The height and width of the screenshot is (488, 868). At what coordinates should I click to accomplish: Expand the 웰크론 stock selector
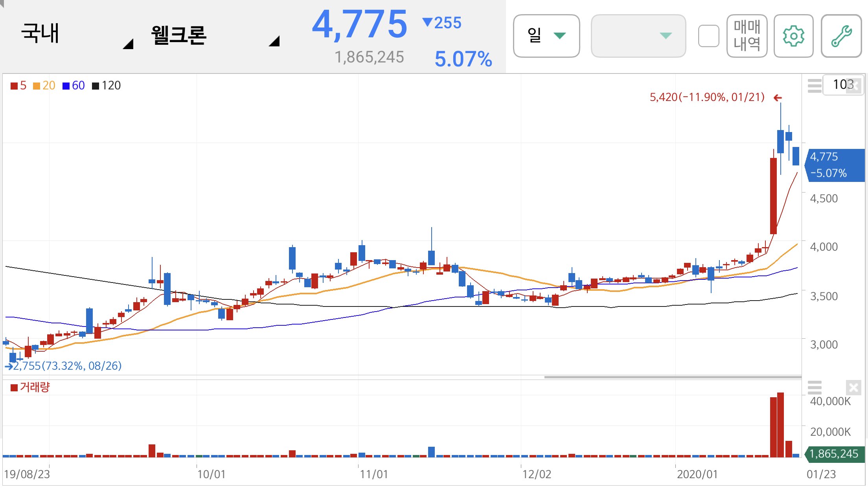pyautogui.click(x=215, y=35)
